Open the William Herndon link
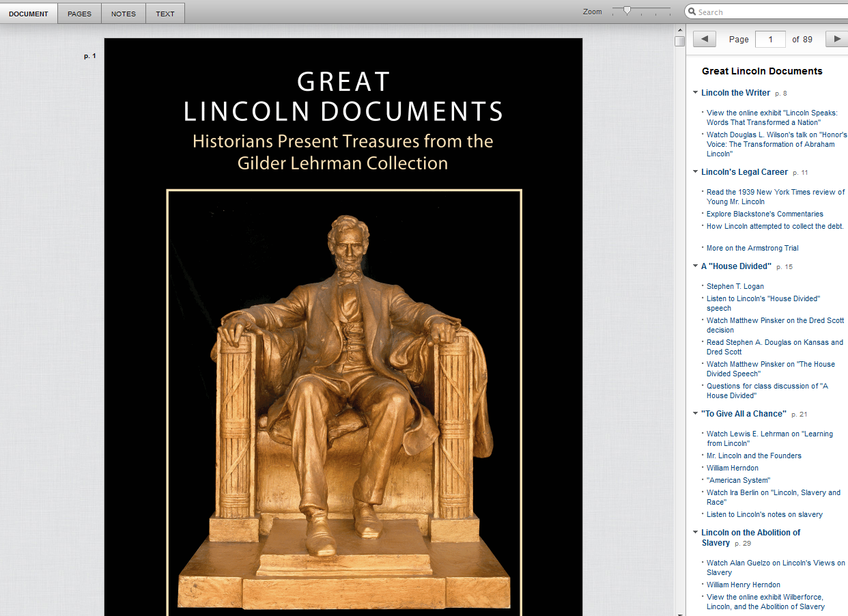The height and width of the screenshot is (616, 848). pyautogui.click(x=733, y=468)
